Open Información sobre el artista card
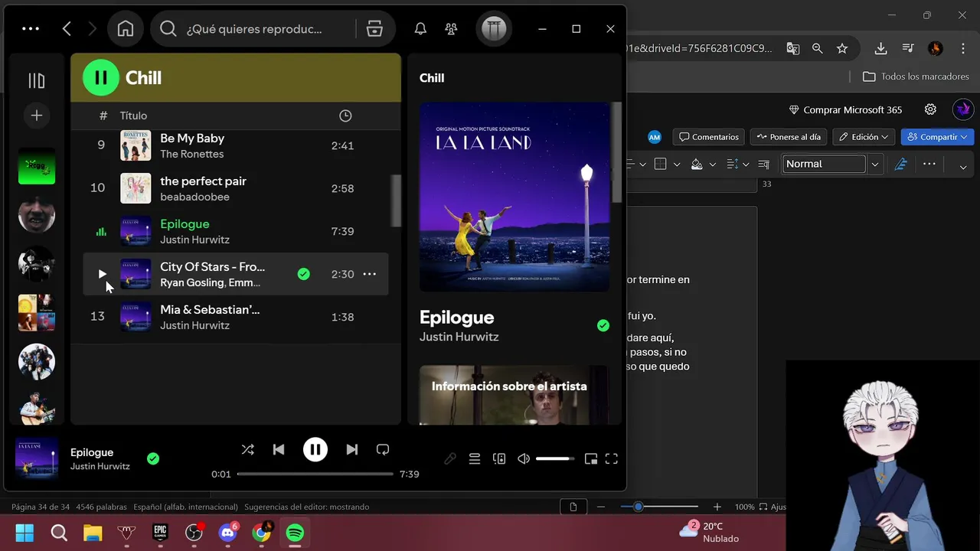Screen dimensions: 980x551 (514, 394)
